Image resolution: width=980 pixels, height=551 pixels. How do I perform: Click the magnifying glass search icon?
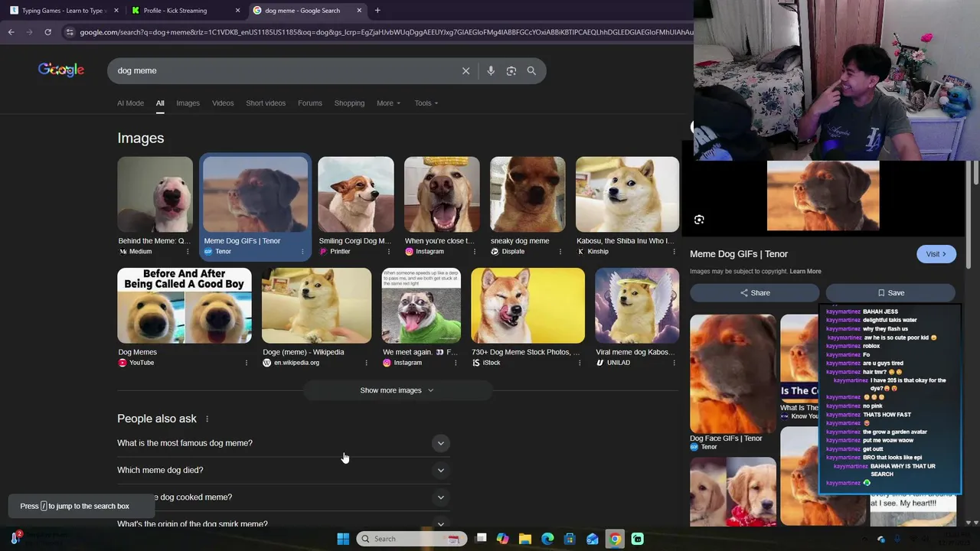pyautogui.click(x=531, y=70)
